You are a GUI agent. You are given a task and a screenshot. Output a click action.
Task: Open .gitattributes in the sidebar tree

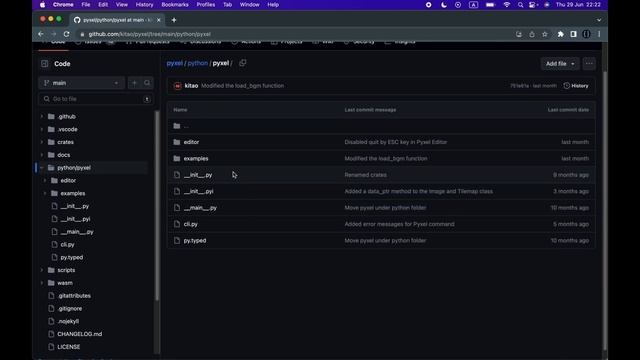(x=74, y=296)
